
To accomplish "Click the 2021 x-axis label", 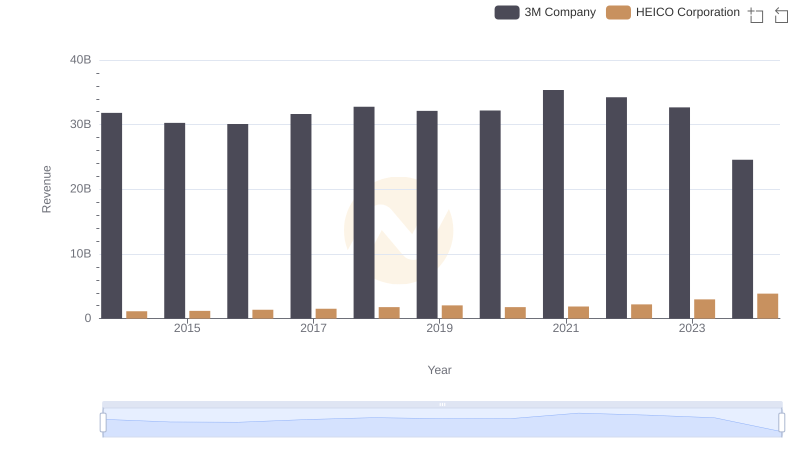I will pos(565,328).
